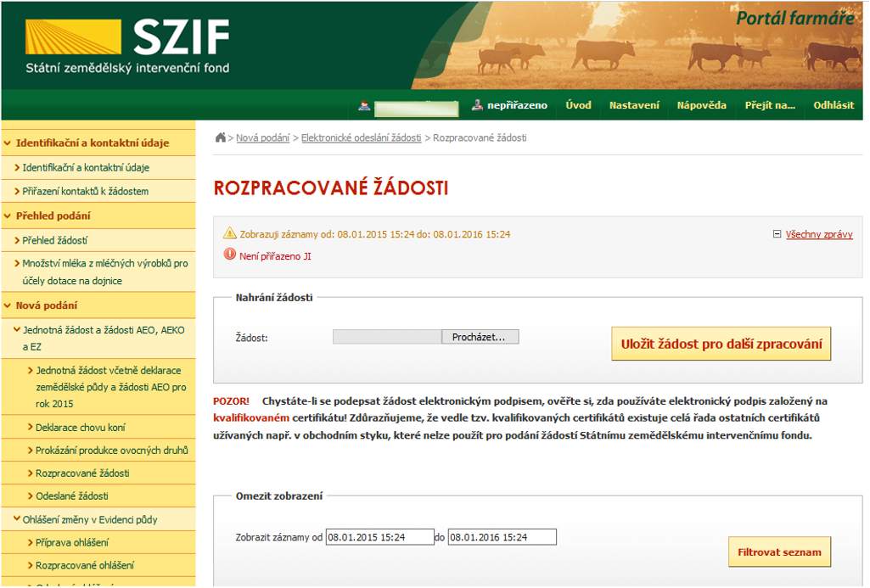Viewport: 870px width, 588px height.
Task: Open the Přejít na... menu
Action: coord(770,105)
